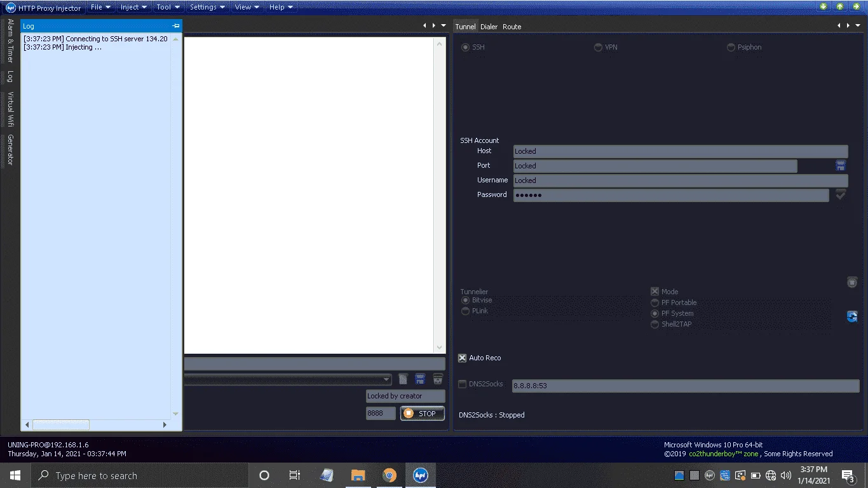868x488 pixels.
Task: Open the Tool menu
Action: (x=168, y=7)
